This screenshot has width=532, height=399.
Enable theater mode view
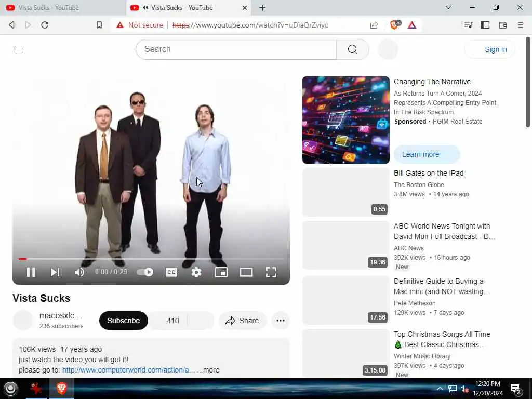click(246, 272)
